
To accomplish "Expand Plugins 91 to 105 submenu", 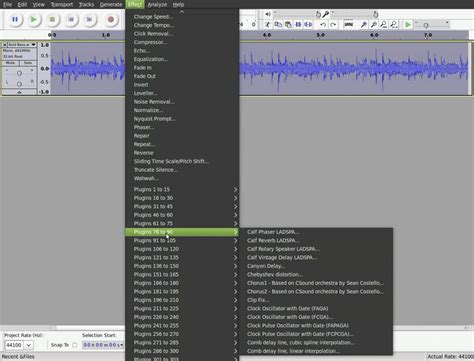I will pos(182,240).
